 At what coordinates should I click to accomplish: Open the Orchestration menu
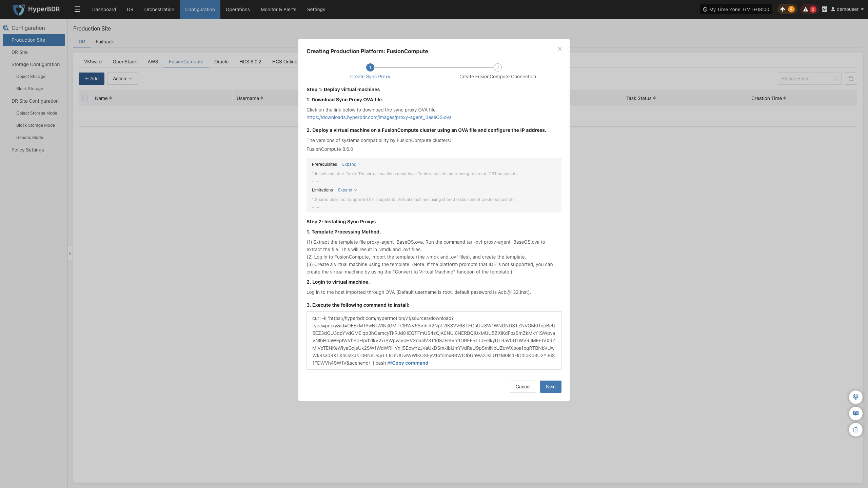click(159, 9)
